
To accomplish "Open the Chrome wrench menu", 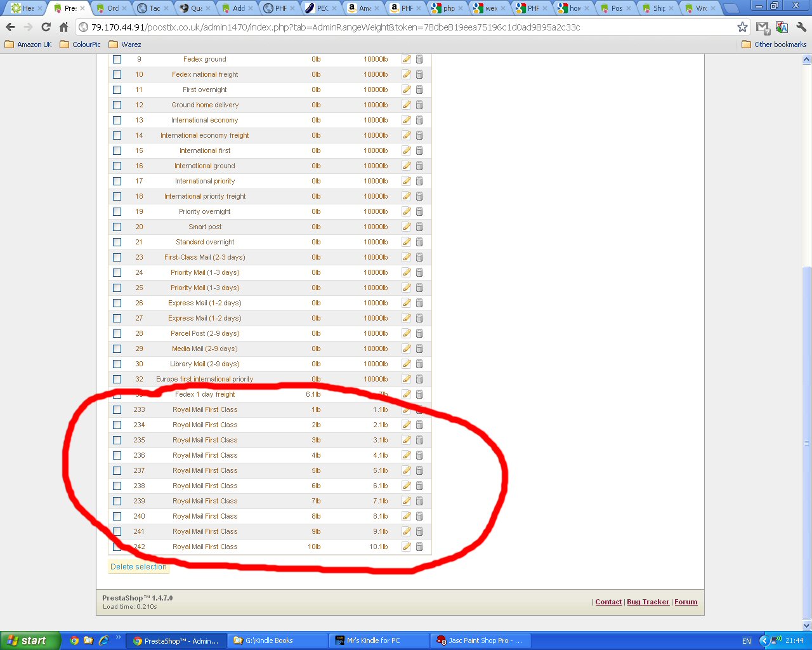I will point(801,27).
